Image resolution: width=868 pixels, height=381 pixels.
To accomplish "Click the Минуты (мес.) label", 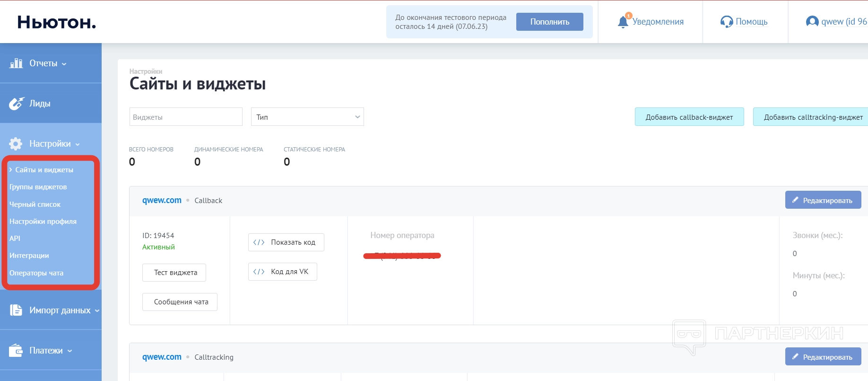I will (819, 275).
